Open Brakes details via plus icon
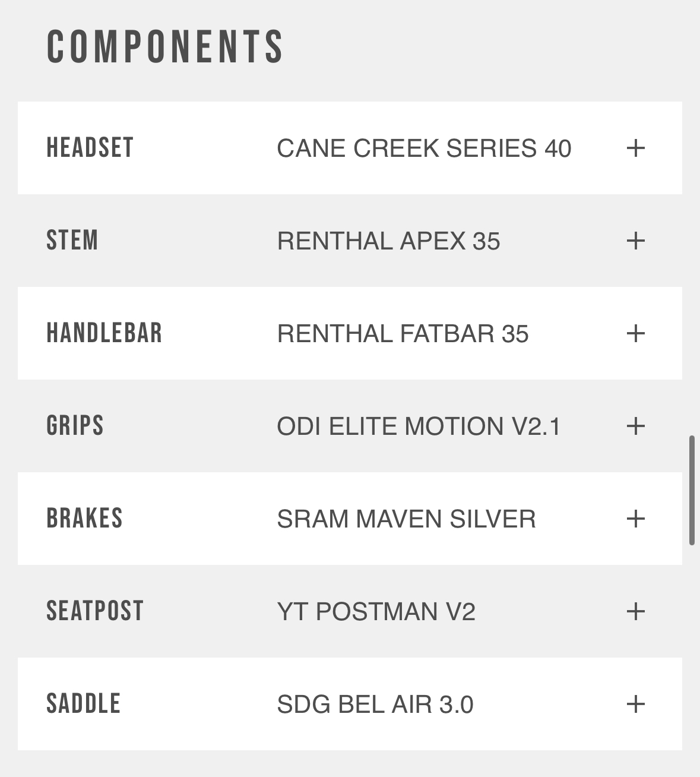The width and height of the screenshot is (700, 777). (635, 519)
